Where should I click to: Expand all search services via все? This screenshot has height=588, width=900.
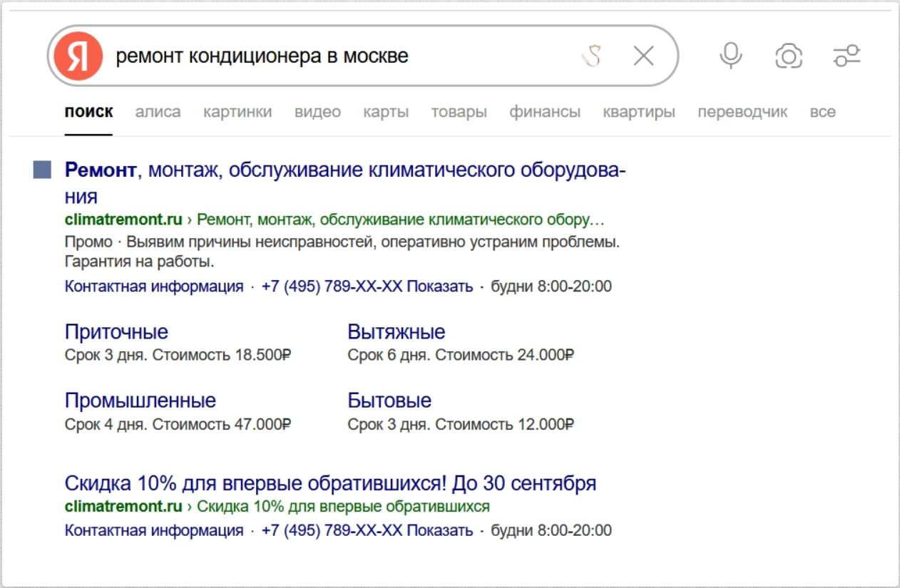823,111
